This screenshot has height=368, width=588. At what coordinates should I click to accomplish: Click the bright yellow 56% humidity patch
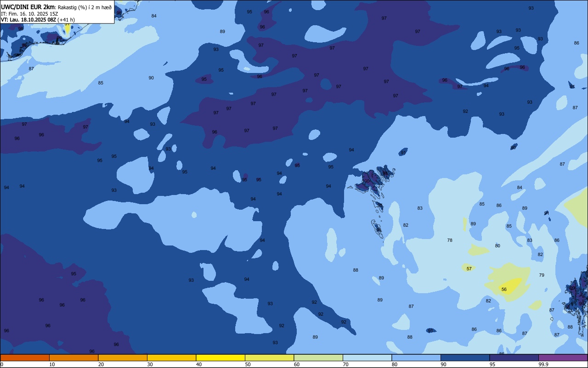point(510,285)
